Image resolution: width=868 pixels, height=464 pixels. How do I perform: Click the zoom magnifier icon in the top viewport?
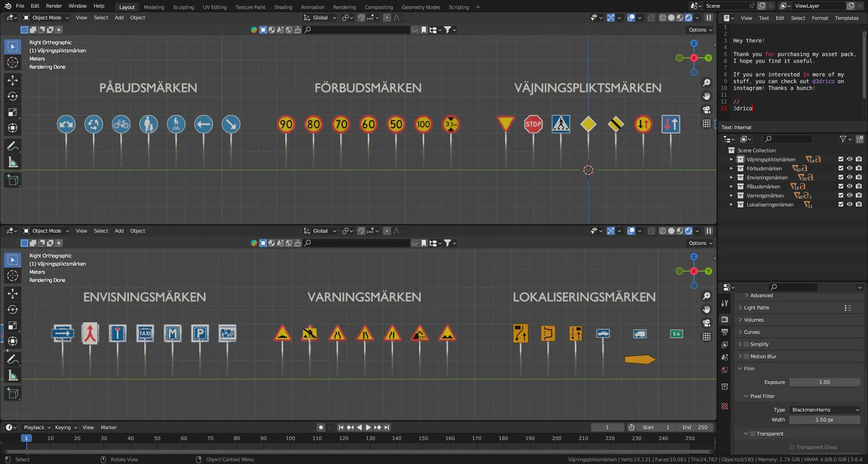[706, 82]
